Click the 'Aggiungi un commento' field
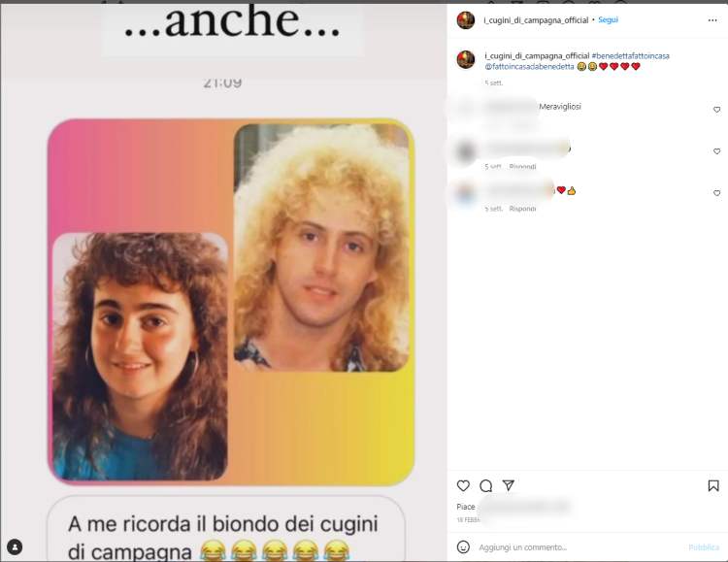 pyautogui.click(x=576, y=547)
